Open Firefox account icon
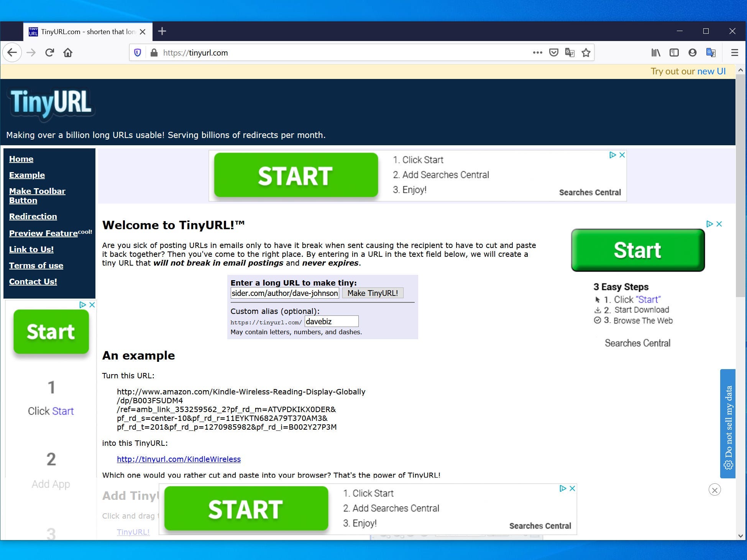The image size is (747, 560). pos(692,53)
